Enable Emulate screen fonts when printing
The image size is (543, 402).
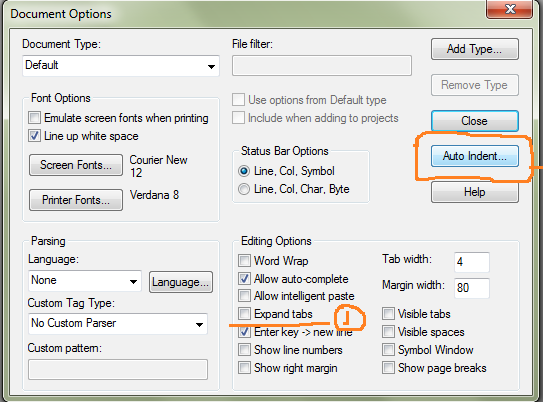(34, 118)
